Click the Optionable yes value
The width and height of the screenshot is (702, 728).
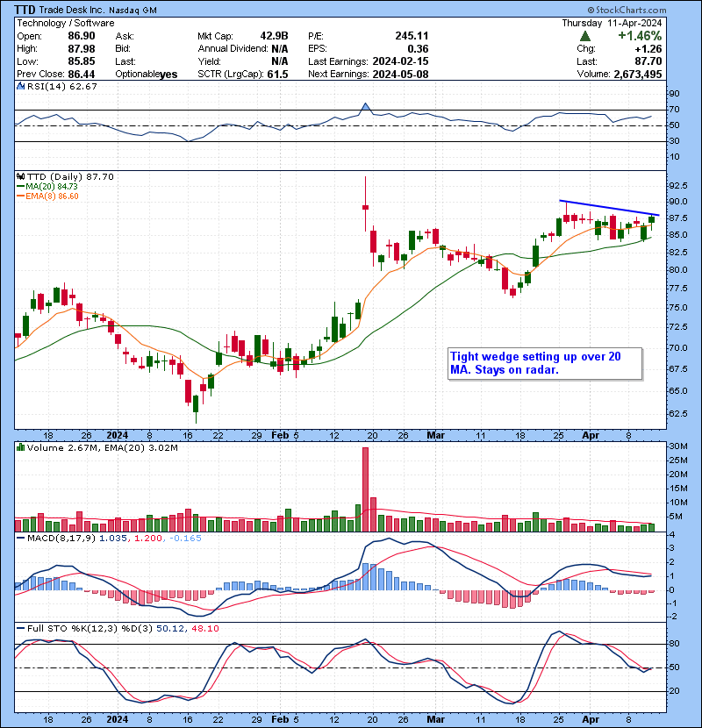[x=168, y=75]
